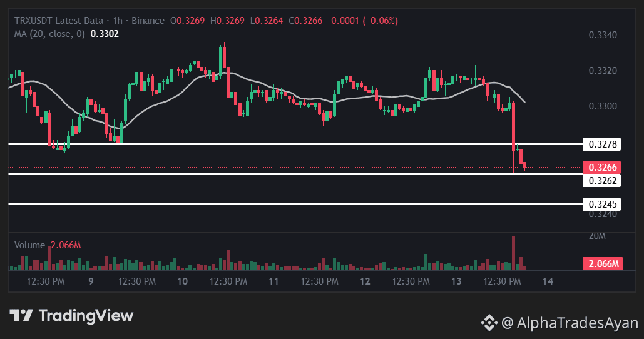Image resolution: width=644 pixels, height=339 pixels.
Task: Click the 0.3300 price axis label
Action: click(603, 106)
